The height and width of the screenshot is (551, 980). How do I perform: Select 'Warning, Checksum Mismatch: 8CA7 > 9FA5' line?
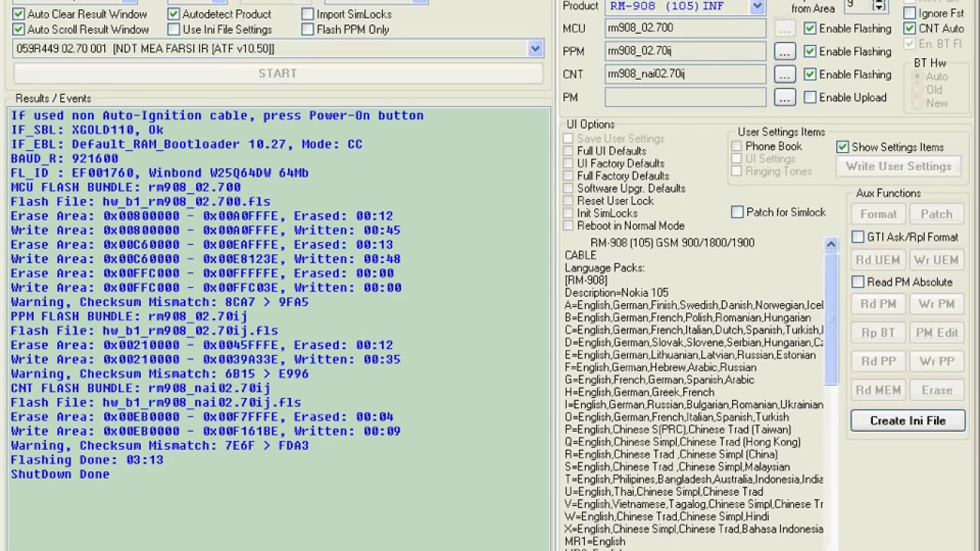tap(159, 302)
